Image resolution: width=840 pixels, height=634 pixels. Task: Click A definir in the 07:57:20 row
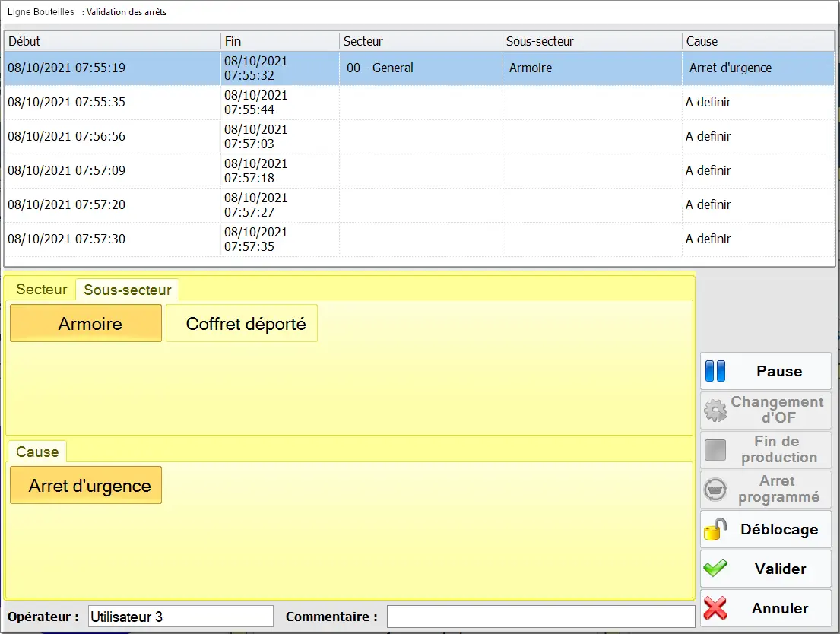pyautogui.click(x=708, y=205)
